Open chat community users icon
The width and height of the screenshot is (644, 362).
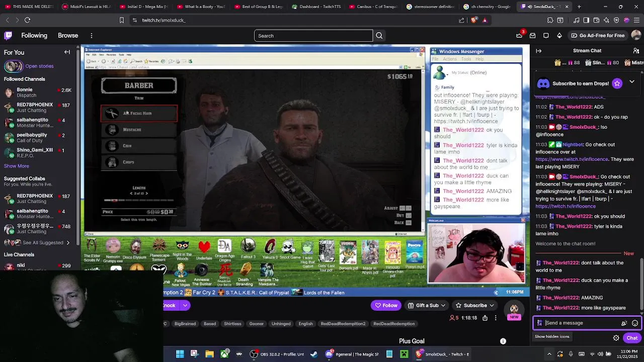636,51
